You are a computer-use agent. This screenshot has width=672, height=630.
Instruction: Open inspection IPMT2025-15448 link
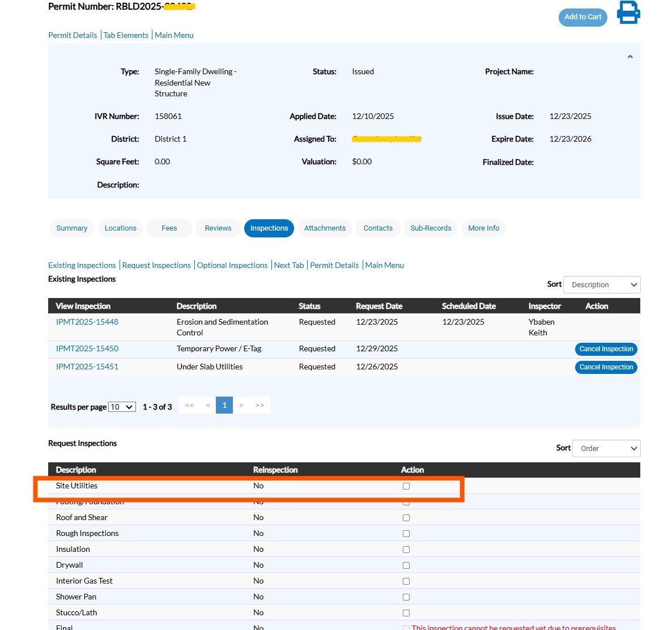click(87, 322)
